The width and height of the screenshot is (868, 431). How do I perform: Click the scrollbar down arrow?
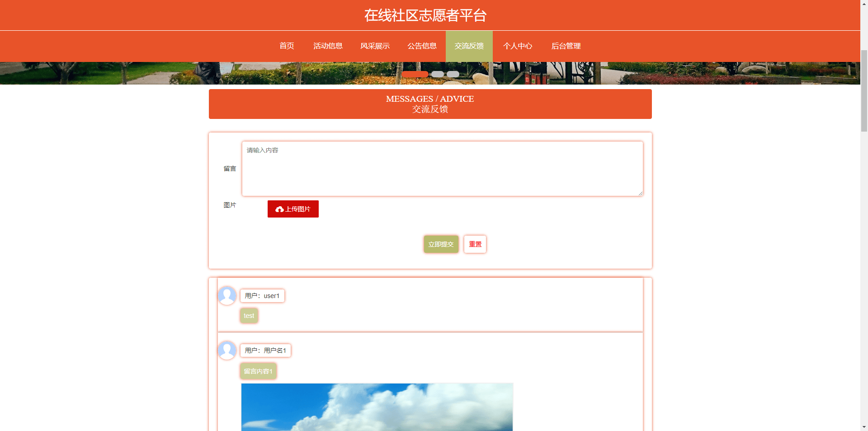pos(864,427)
